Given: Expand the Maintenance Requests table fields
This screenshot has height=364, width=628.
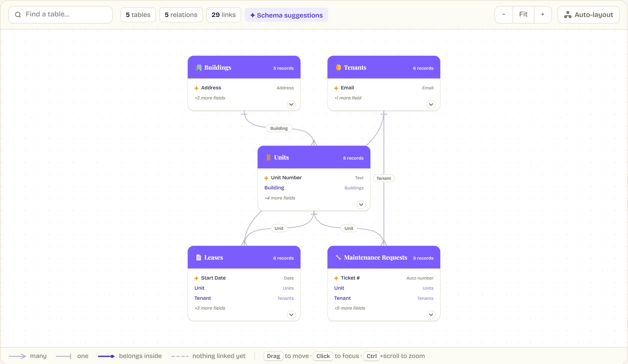Looking at the screenshot, I should click(431, 315).
